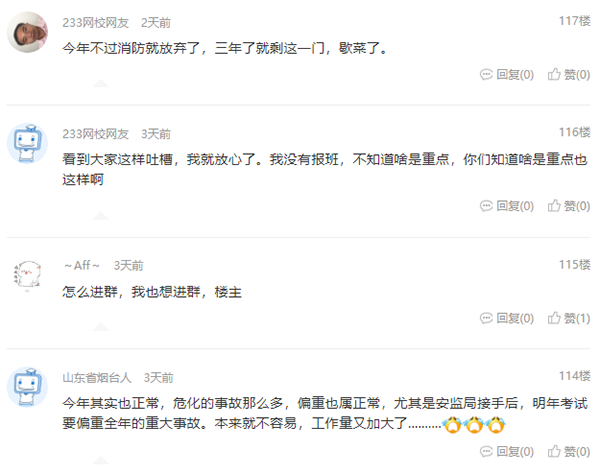
Task: Open photo avatar of floor 117 commenter
Action: pos(27,32)
